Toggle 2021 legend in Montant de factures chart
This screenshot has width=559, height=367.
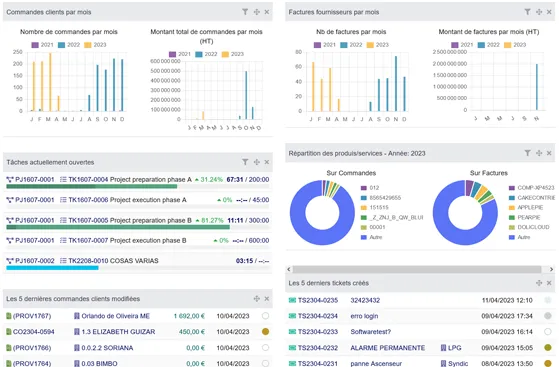pos(462,45)
